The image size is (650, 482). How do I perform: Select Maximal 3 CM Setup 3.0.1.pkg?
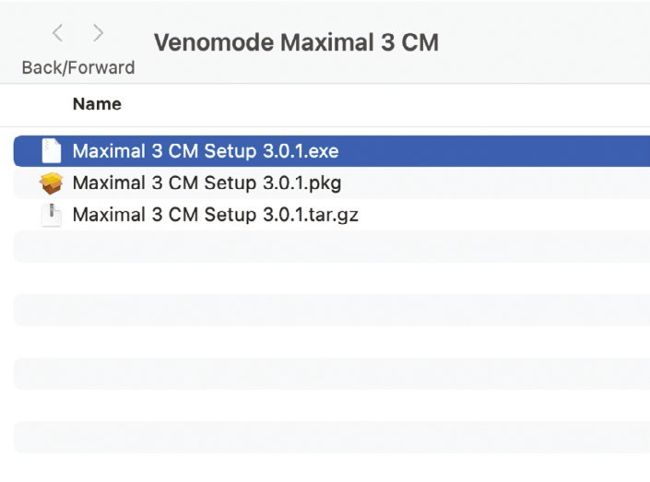(x=207, y=183)
